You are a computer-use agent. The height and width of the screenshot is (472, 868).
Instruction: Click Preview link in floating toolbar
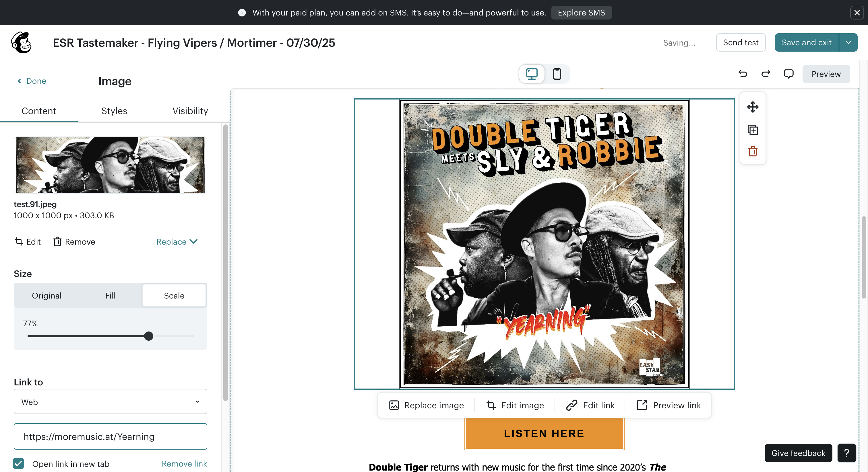669,405
